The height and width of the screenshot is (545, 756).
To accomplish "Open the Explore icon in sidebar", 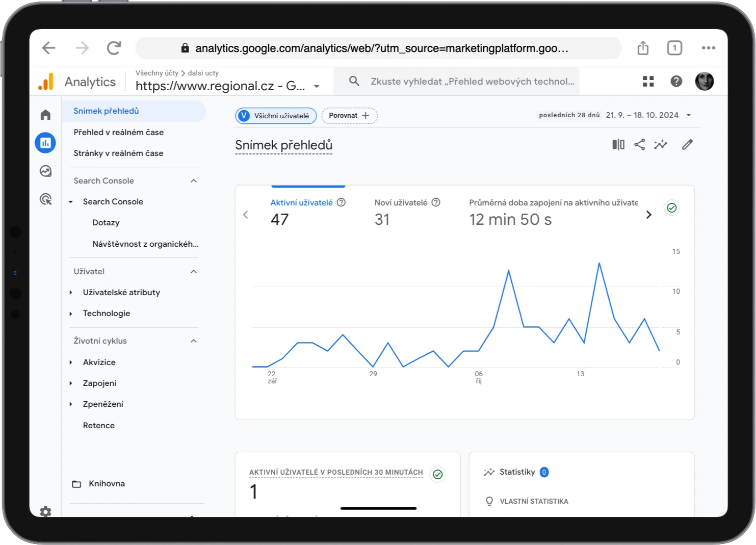I will point(45,171).
